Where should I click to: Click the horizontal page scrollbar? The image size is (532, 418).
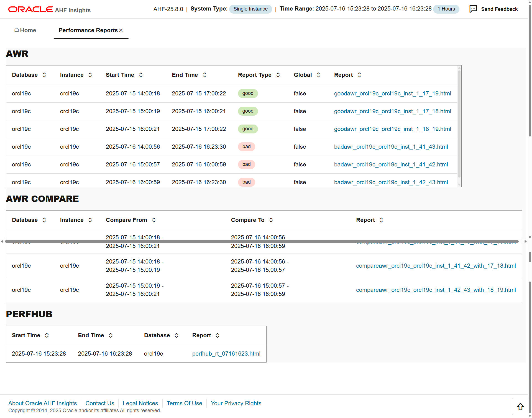point(262,242)
